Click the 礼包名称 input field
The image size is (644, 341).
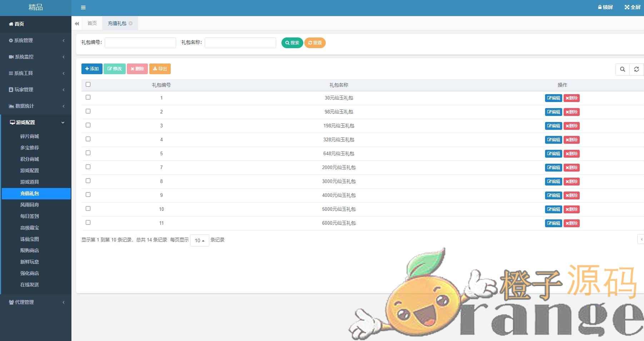tap(240, 43)
